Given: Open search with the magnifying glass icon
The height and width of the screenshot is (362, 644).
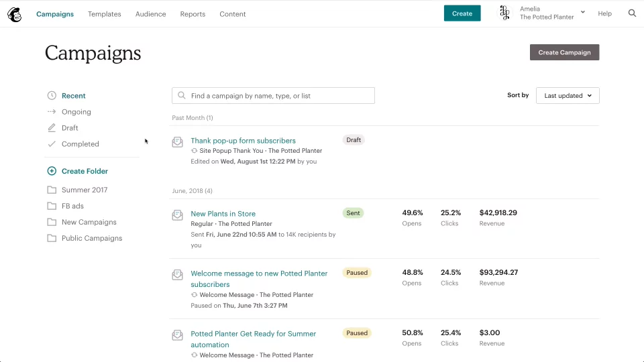Looking at the screenshot, I should 632,13.
